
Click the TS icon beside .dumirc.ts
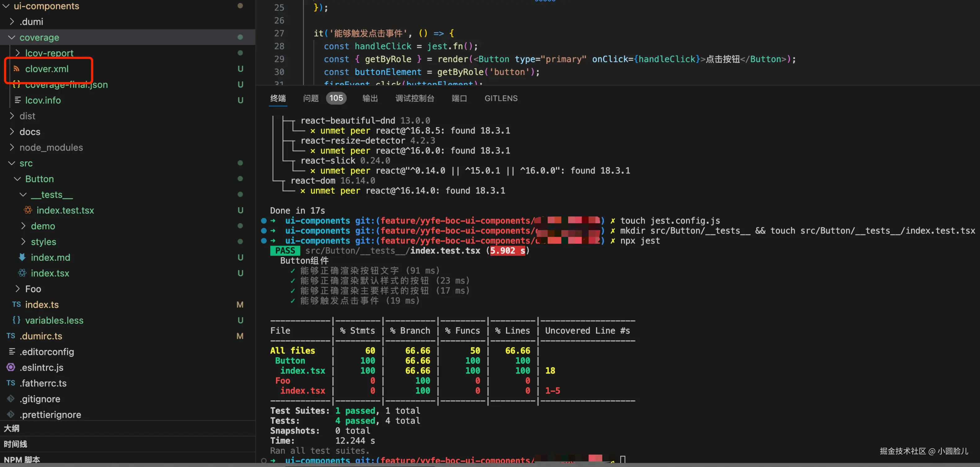(11, 336)
